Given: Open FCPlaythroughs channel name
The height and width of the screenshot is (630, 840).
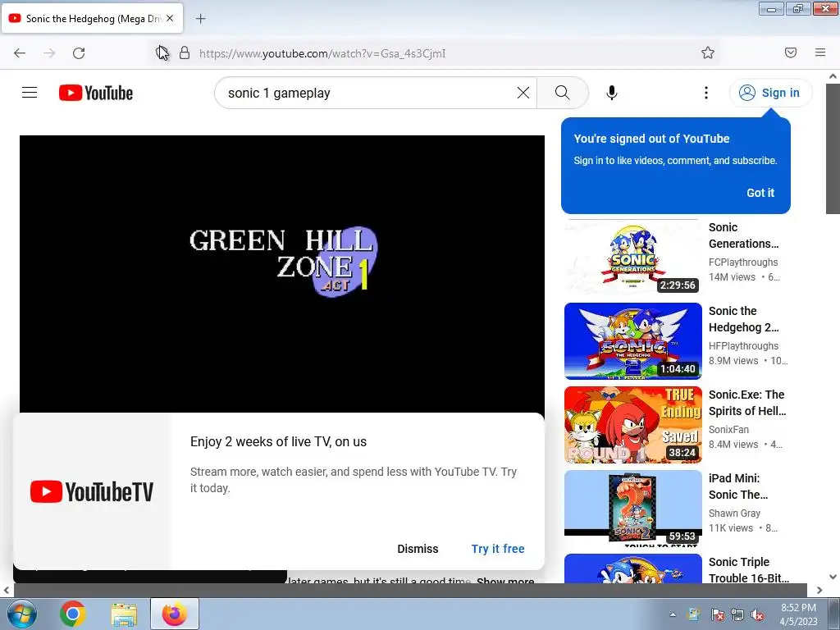Looking at the screenshot, I should pyautogui.click(x=743, y=262).
